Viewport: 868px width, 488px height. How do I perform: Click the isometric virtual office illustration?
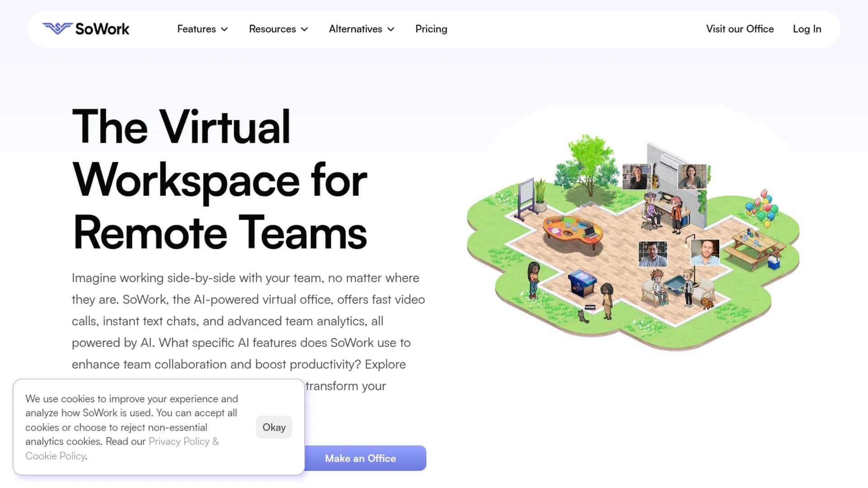(x=633, y=242)
